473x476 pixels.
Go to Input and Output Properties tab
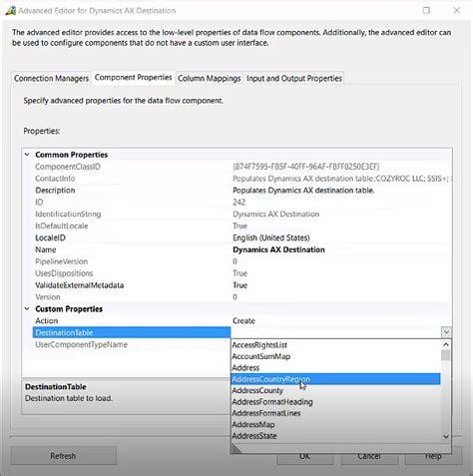click(294, 79)
